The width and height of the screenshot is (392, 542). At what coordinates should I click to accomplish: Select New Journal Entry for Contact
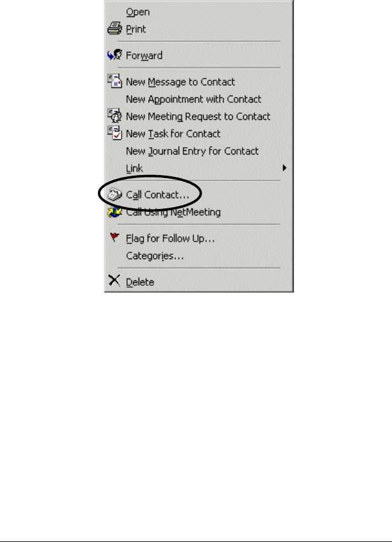point(192,151)
